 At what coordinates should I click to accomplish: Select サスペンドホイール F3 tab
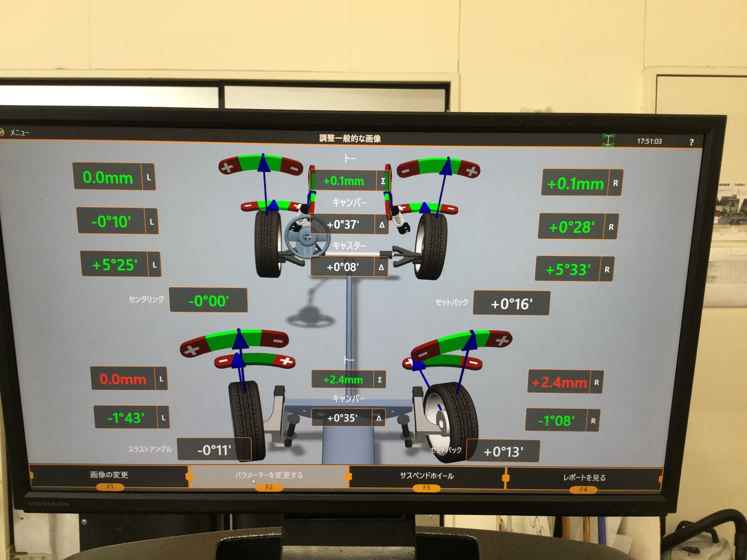pos(427,476)
